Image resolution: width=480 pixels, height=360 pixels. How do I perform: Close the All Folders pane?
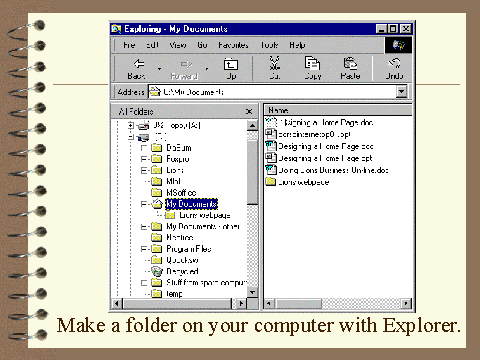click(249, 111)
